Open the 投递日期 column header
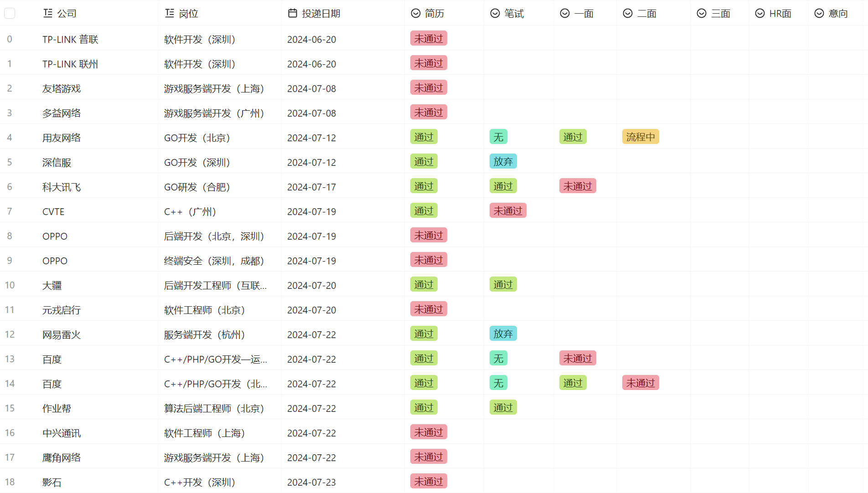 (x=343, y=13)
